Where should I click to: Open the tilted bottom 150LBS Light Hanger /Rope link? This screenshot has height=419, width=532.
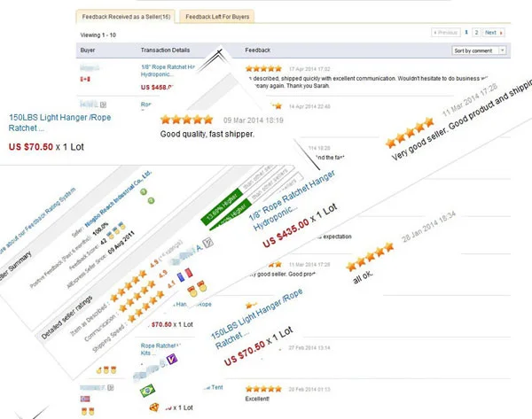coord(257,320)
